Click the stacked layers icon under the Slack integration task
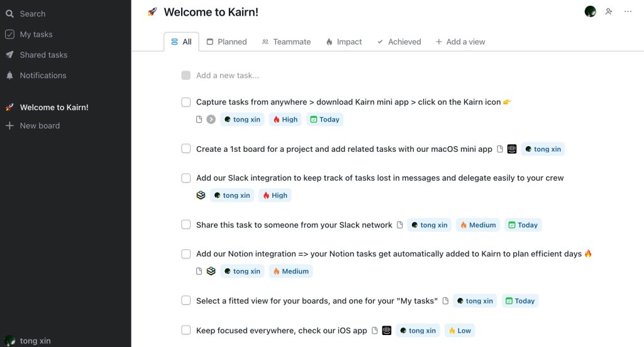This screenshot has height=347, width=644. 201,195
